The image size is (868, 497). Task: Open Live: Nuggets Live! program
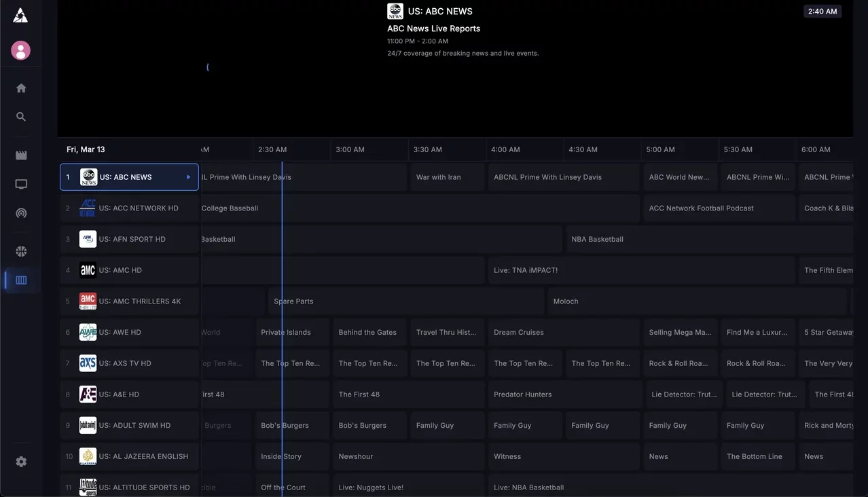point(409,485)
